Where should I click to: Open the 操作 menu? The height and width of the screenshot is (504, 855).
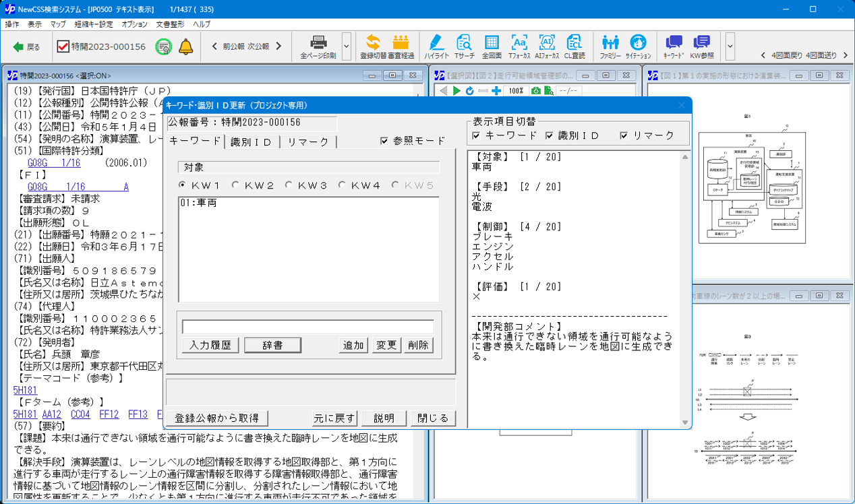click(x=12, y=24)
